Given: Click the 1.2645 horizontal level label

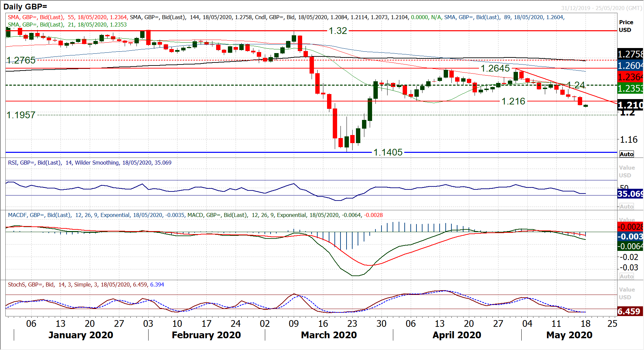Looking at the screenshot, I should [495, 69].
